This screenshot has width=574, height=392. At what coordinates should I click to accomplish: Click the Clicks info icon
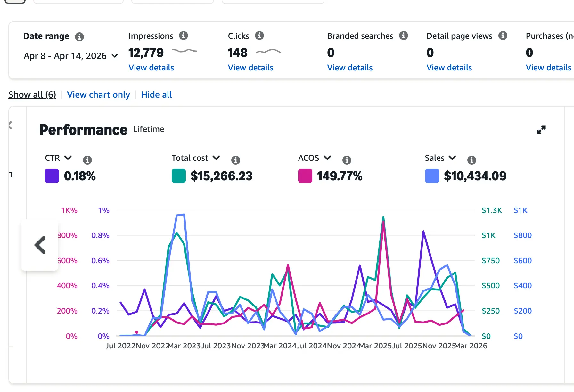[259, 36]
